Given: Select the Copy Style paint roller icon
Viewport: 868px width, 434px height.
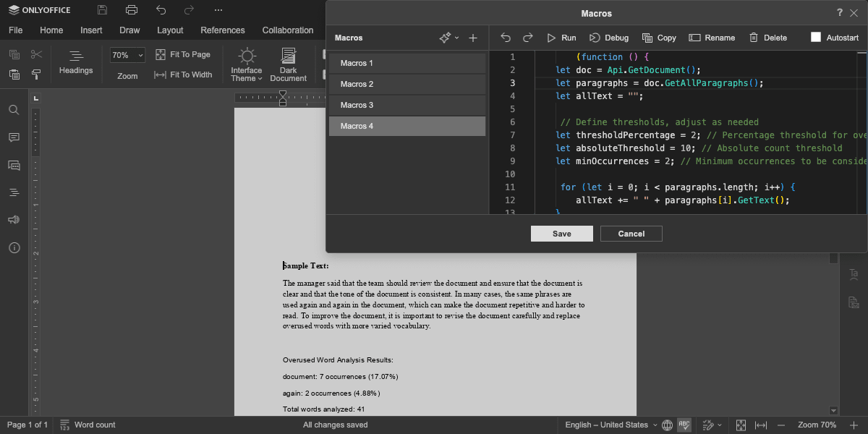Looking at the screenshot, I should (36, 75).
